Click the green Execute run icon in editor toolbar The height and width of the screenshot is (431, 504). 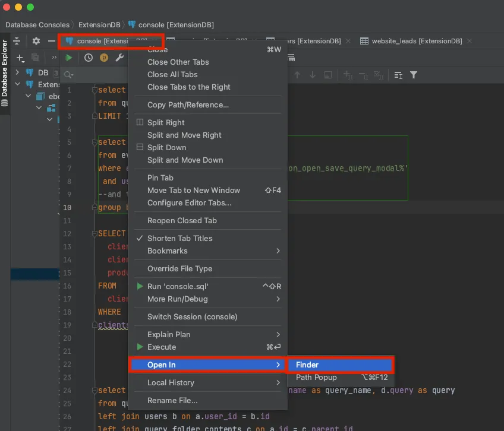69,58
